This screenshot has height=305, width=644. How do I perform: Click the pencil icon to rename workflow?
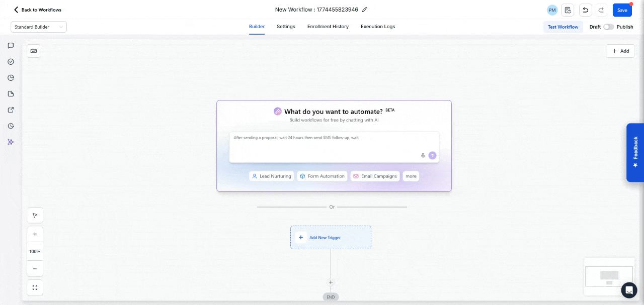365,10
